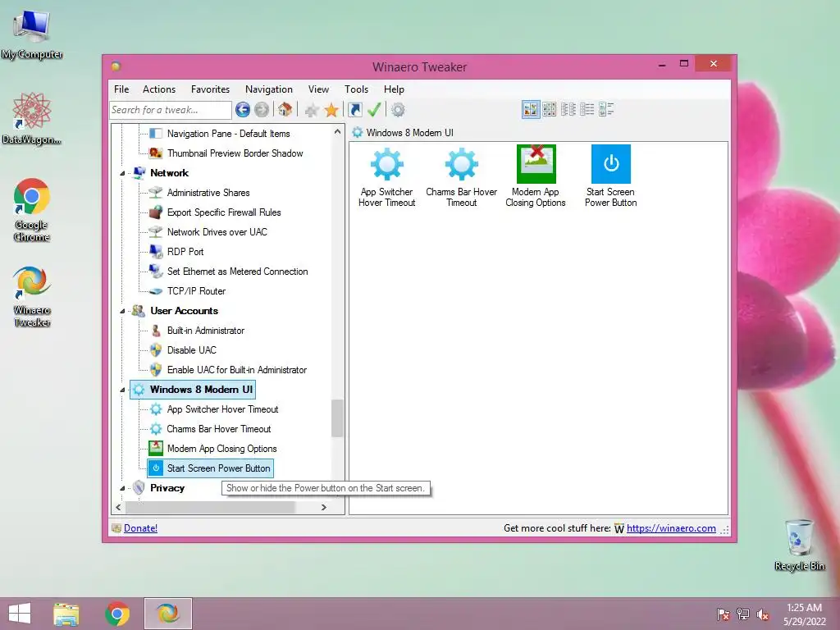
Task: Click the Windows Start button on taskbar
Action: (x=20, y=614)
